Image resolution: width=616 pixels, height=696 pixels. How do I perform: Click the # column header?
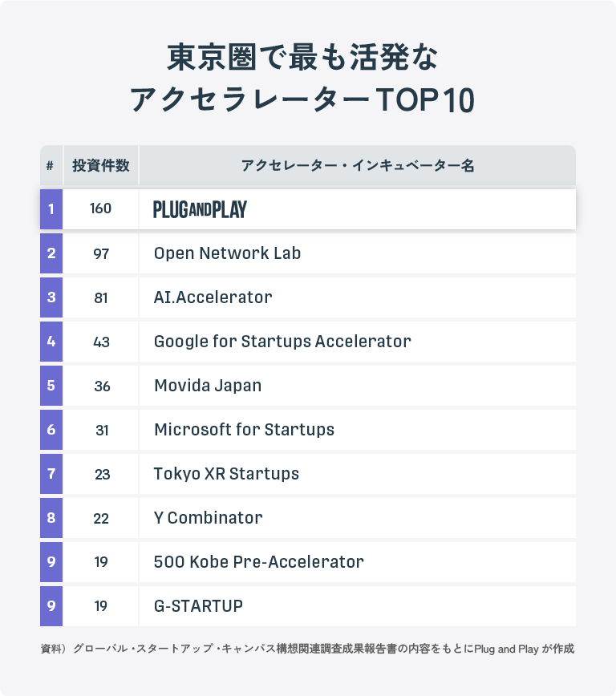click(x=51, y=165)
